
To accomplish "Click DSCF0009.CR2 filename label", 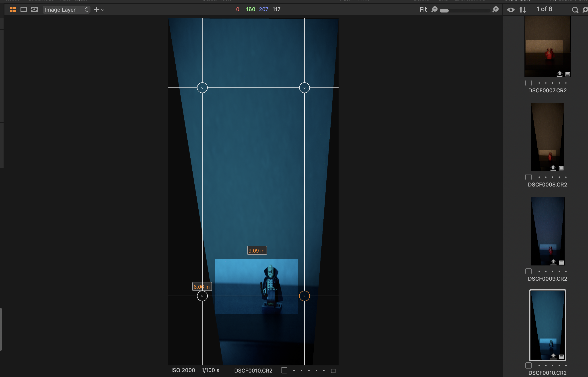I will (547, 279).
